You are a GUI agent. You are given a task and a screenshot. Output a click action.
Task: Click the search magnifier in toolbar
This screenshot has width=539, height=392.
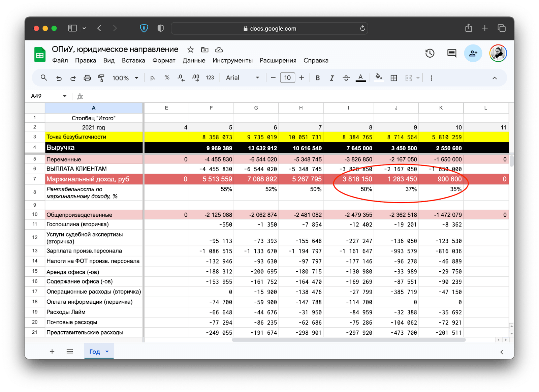pyautogui.click(x=44, y=78)
